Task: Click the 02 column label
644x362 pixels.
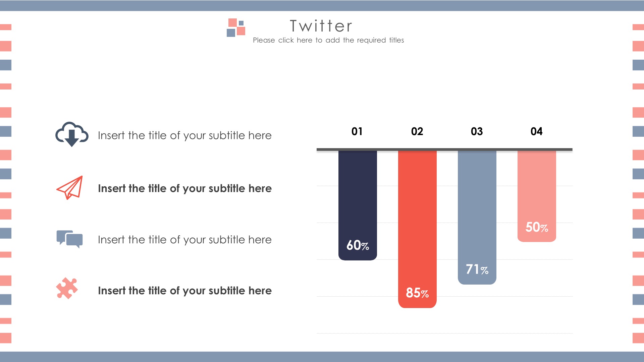Action: 417,131
